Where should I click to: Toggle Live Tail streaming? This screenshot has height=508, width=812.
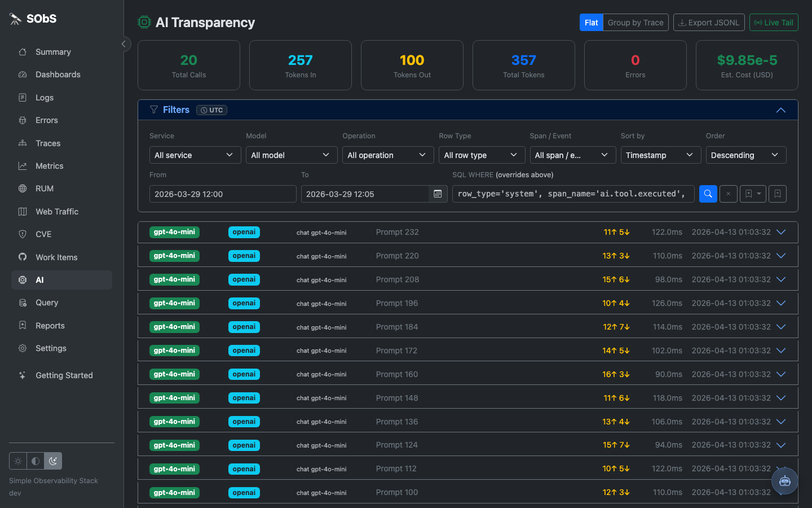tap(774, 23)
